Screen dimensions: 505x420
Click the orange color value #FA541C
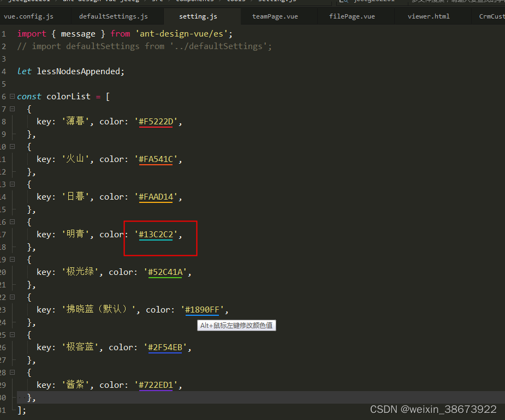coord(156,159)
